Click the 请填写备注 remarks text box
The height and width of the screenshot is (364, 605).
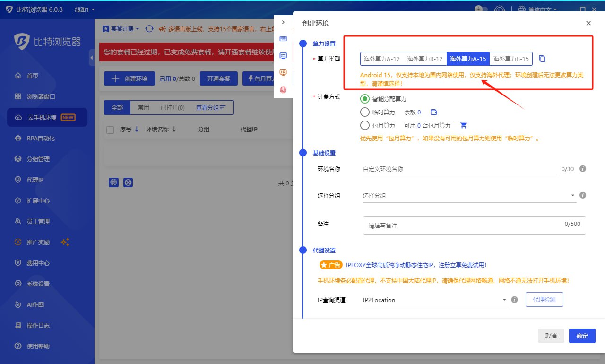tap(474, 225)
